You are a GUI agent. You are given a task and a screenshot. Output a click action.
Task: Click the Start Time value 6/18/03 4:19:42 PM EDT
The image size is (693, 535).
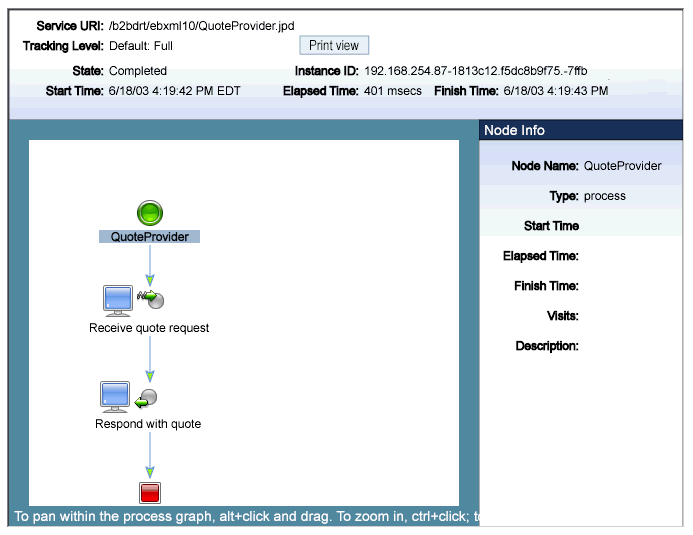coord(175,91)
